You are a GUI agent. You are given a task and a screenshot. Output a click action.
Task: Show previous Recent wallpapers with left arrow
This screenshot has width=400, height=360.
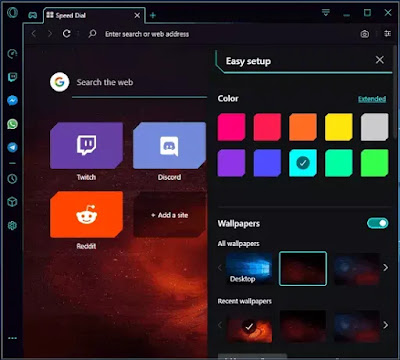220,325
